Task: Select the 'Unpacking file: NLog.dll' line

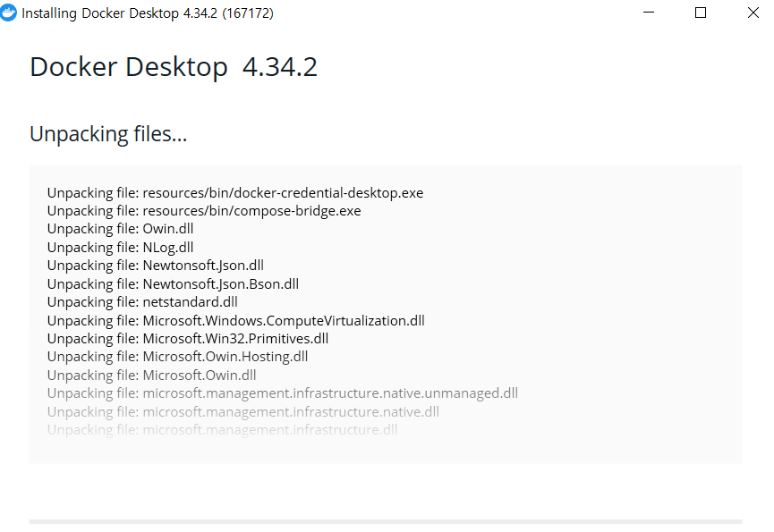Action: [x=121, y=248]
